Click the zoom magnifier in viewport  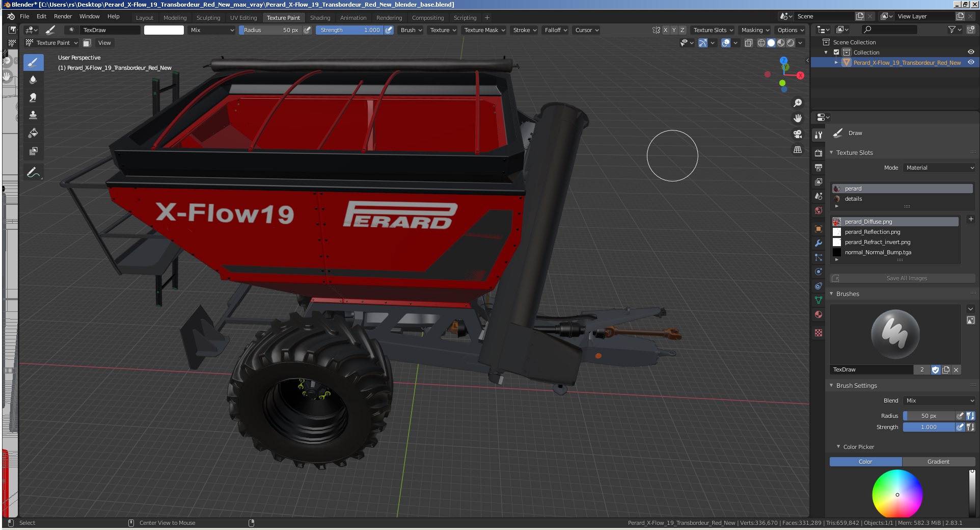tap(798, 103)
